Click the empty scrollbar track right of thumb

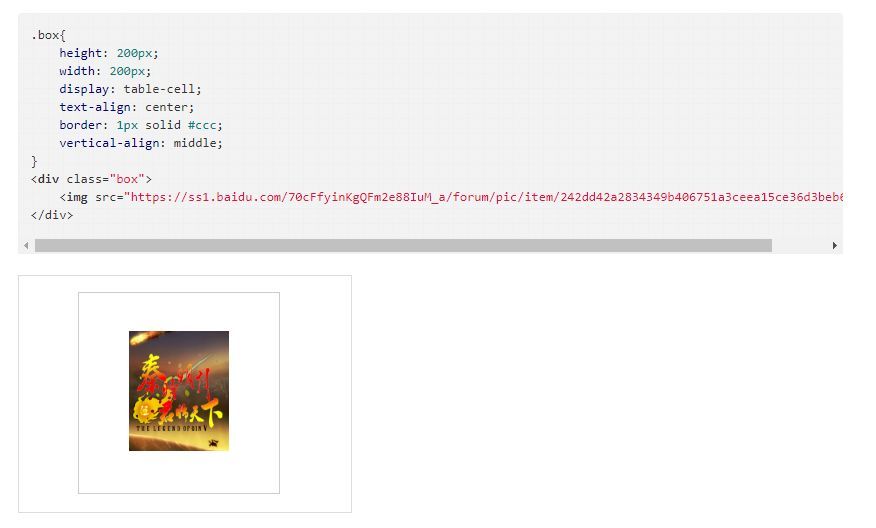pyautogui.click(x=800, y=245)
